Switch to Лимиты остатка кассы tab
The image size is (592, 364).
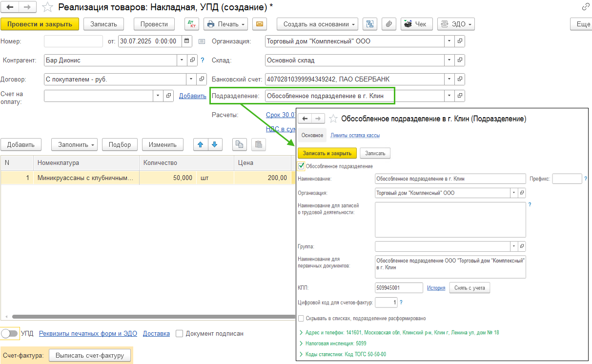click(355, 135)
